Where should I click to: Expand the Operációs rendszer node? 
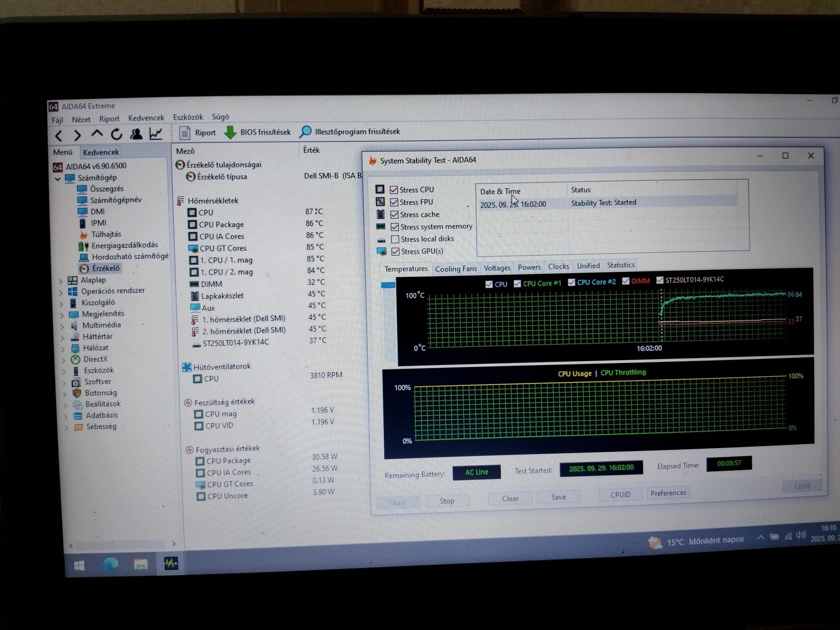(61, 292)
